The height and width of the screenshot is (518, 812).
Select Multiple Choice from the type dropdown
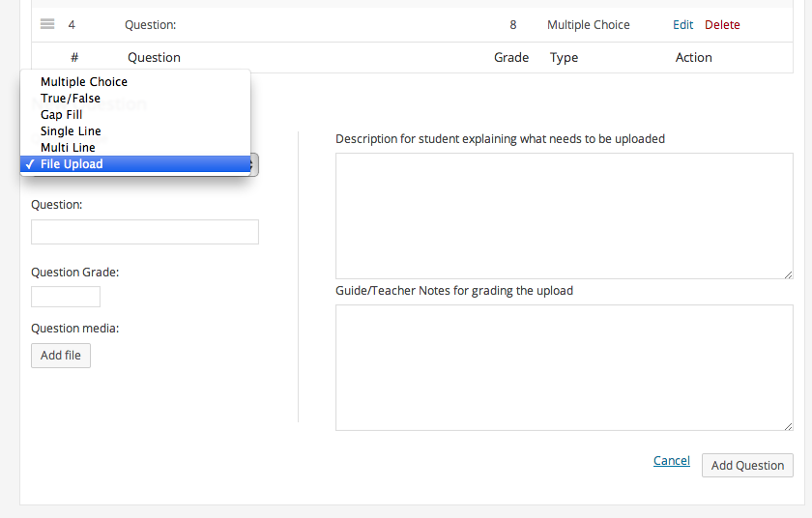click(x=84, y=82)
